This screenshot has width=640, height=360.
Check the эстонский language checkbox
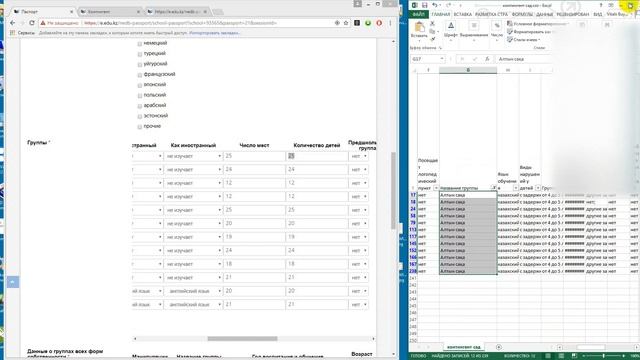tap(140, 116)
